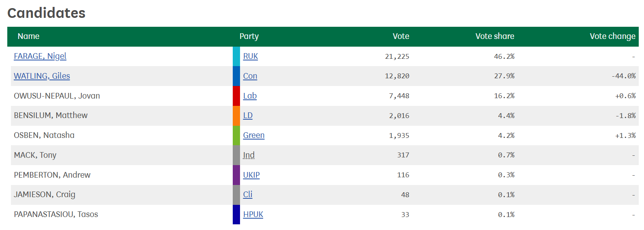Screen dimensions: 644x230
Task: Click the Name column header
Action: [29, 36]
